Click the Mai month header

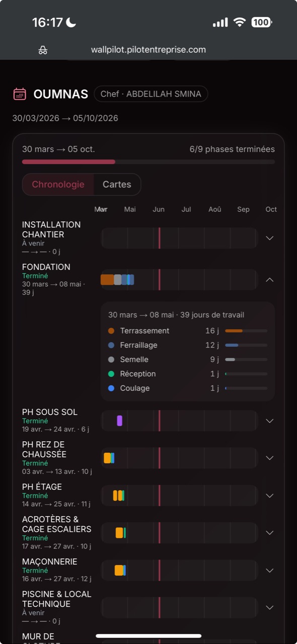pyautogui.click(x=130, y=209)
